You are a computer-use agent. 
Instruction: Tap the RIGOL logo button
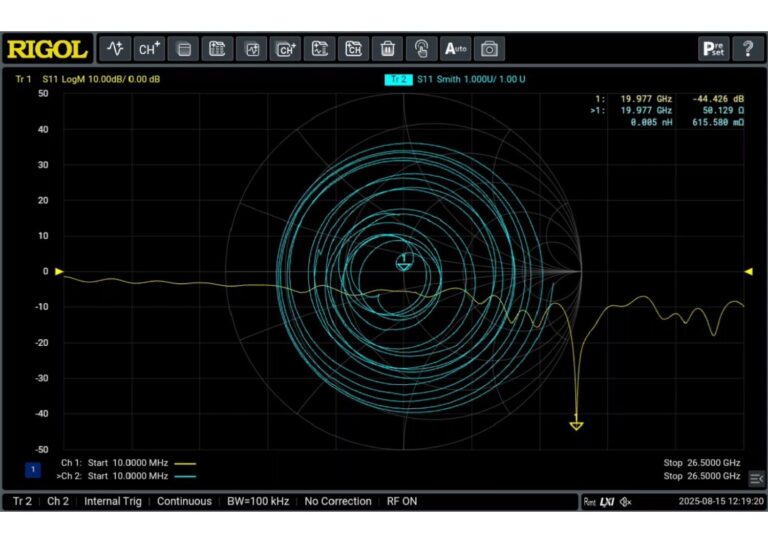click(47, 49)
